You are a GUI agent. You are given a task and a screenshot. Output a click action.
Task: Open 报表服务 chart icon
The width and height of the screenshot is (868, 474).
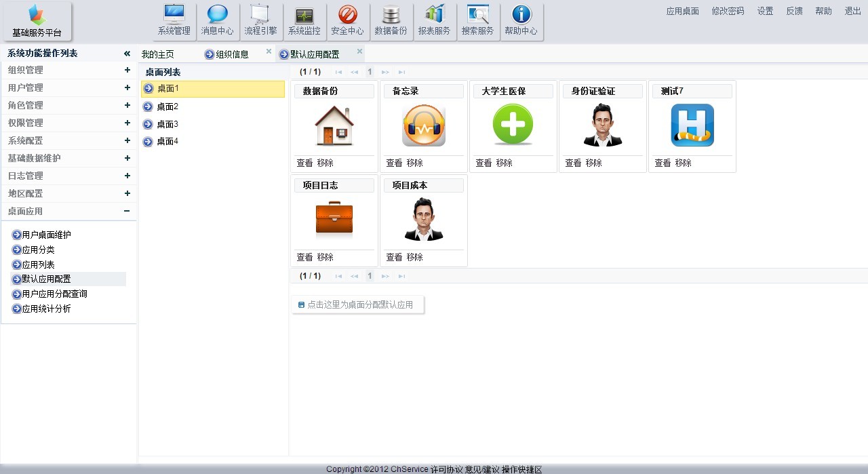click(x=435, y=15)
